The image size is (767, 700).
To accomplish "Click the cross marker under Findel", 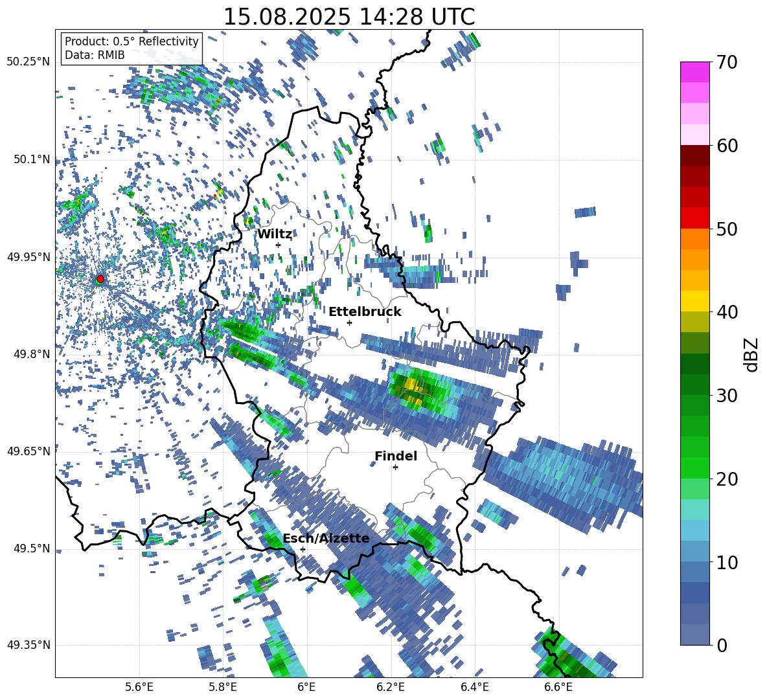I will (395, 468).
